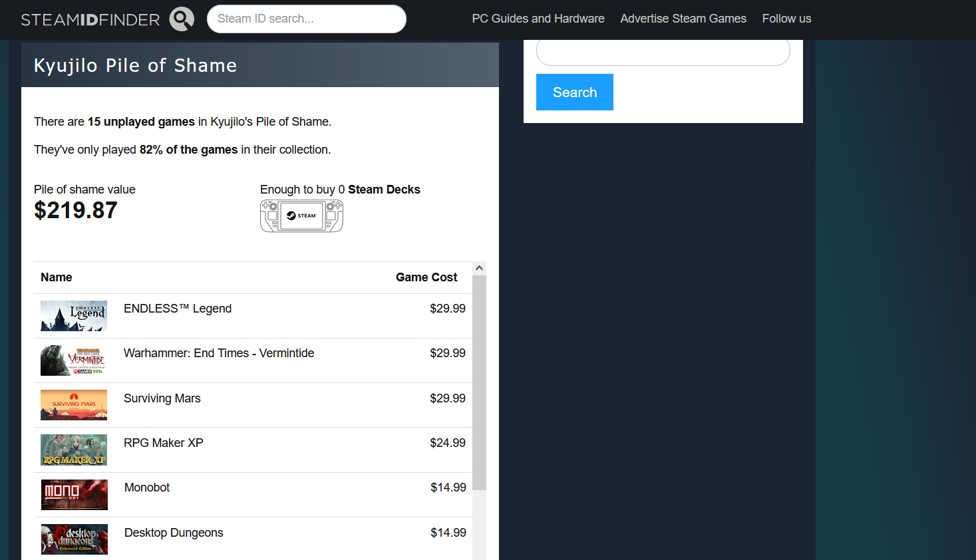Open the Surviving Mars thumbnail
The width and height of the screenshot is (976, 560).
pyautogui.click(x=74, y=405)
